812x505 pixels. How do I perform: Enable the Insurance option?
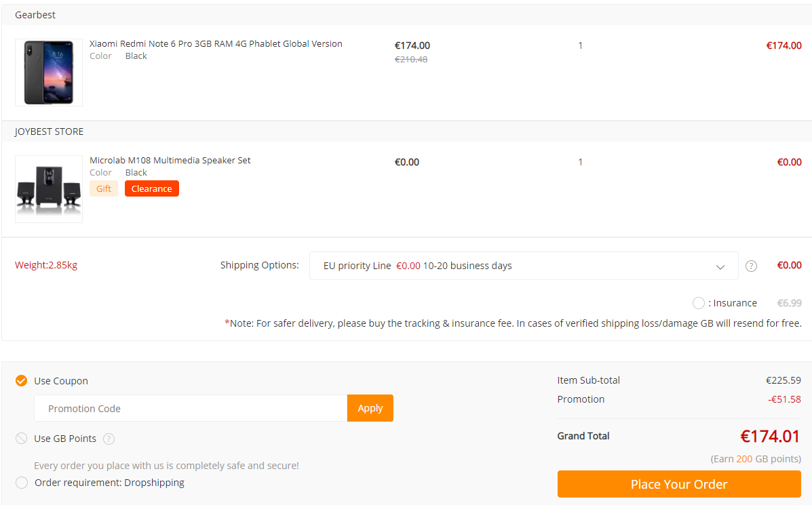tap(698, 303)
